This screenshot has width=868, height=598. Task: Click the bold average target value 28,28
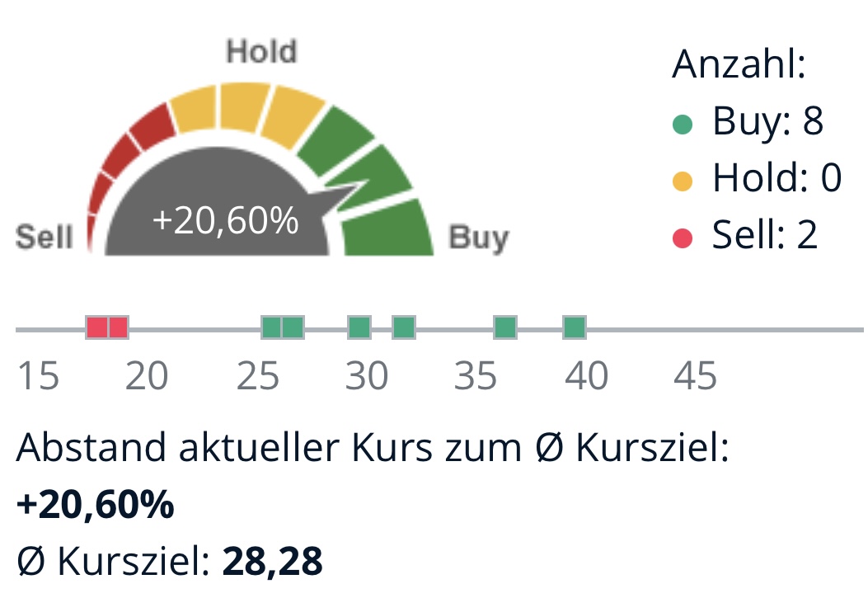point(272,562)
